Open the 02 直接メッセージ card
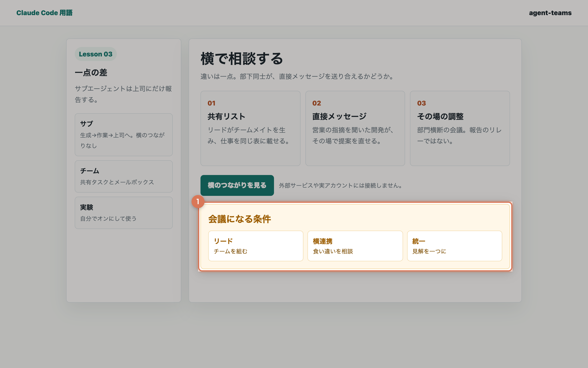Screen dimensions: 588x368 click(x=355, y=129)
